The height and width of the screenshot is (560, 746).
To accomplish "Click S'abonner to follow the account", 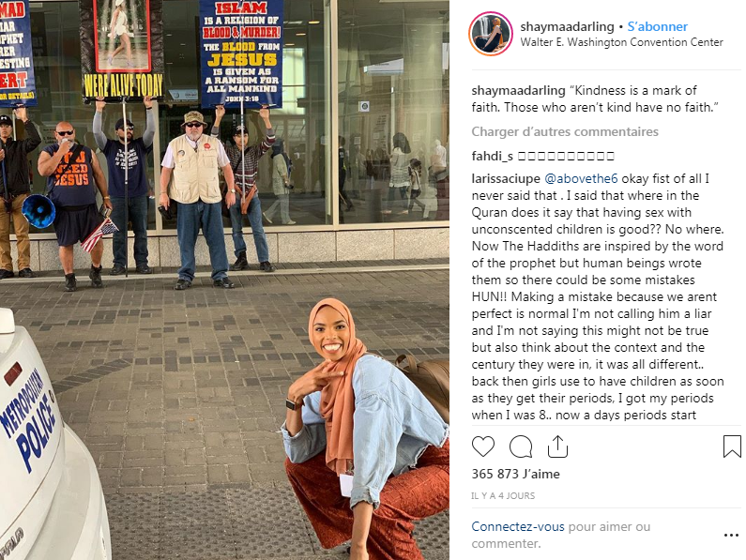I will pyautogui.click(x=657, y=26).
